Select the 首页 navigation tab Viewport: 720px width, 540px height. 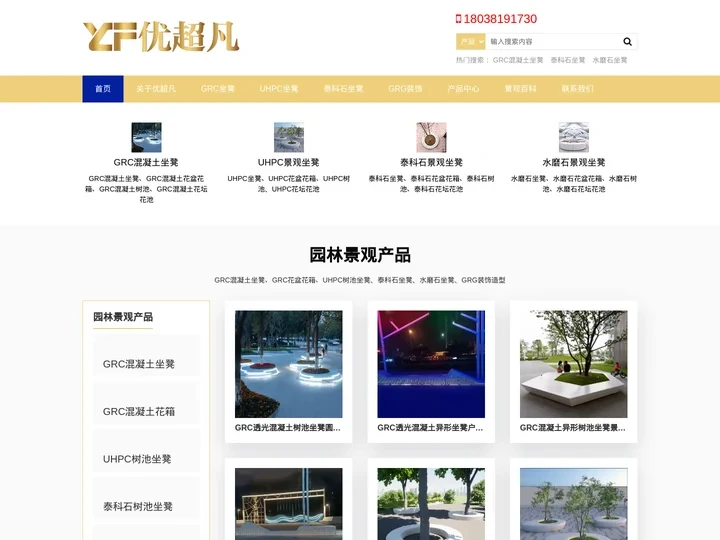[103, 89]
